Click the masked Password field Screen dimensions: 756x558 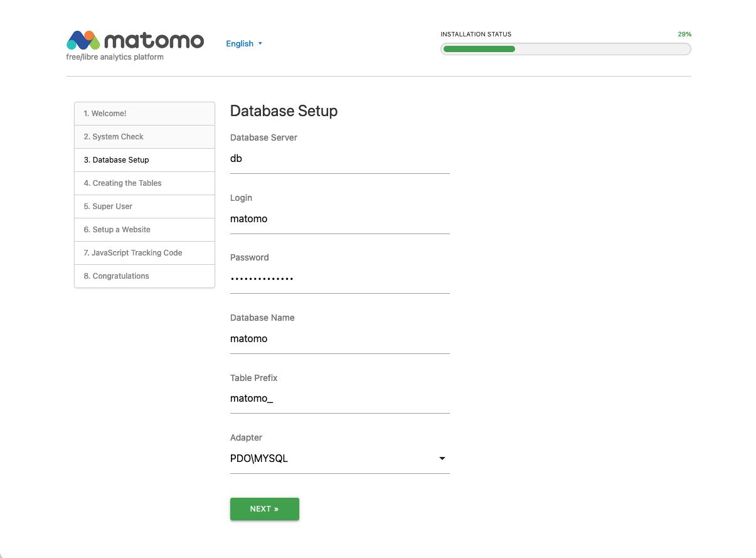[x=339, y=279]
